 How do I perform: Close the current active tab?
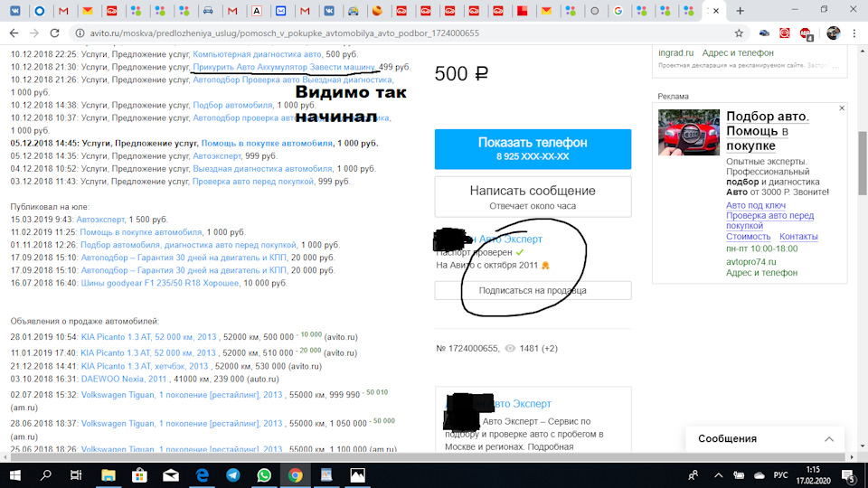[716, 11]
